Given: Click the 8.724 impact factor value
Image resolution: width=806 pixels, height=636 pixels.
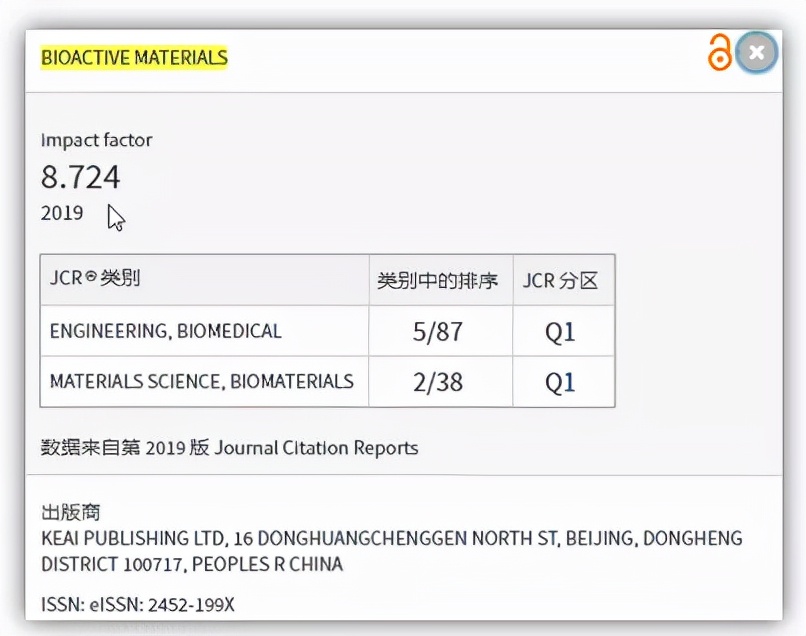Looking at the screenshot, I should 80,177.
